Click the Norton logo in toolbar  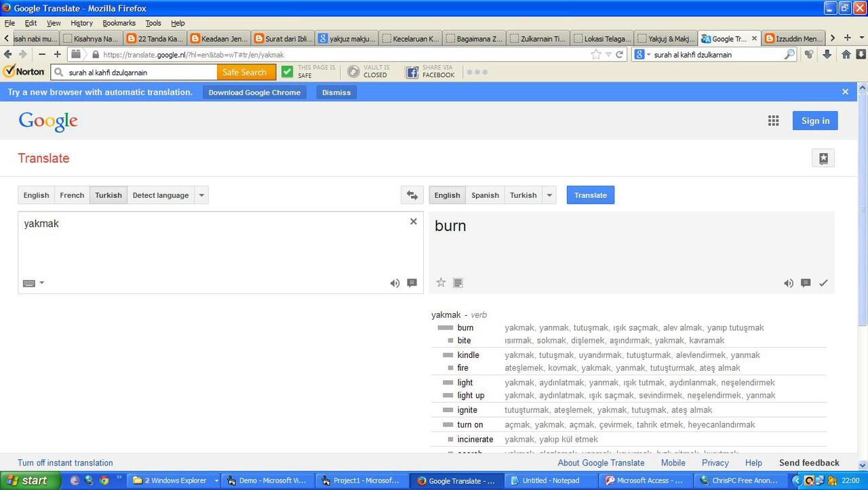tap(24, 71)
